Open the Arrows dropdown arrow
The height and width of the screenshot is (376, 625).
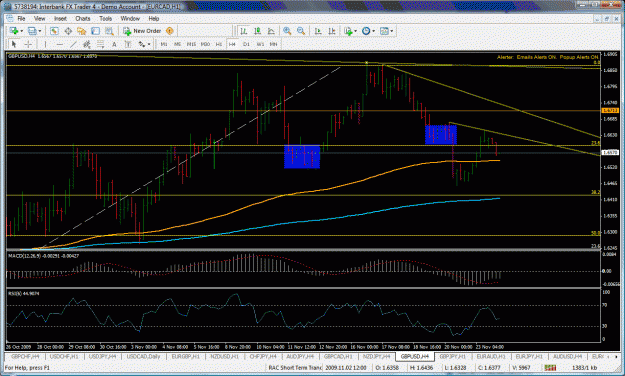pyautogui.click(x=149, y=44)
